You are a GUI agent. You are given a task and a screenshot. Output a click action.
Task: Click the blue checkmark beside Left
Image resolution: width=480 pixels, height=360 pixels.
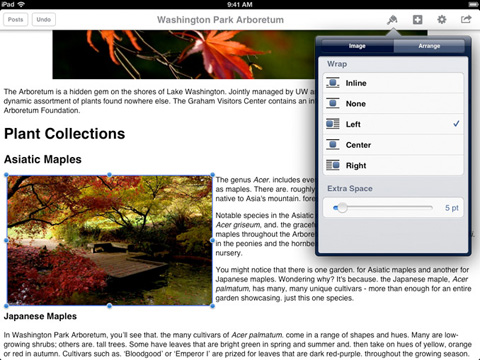(x=456, y=124)
